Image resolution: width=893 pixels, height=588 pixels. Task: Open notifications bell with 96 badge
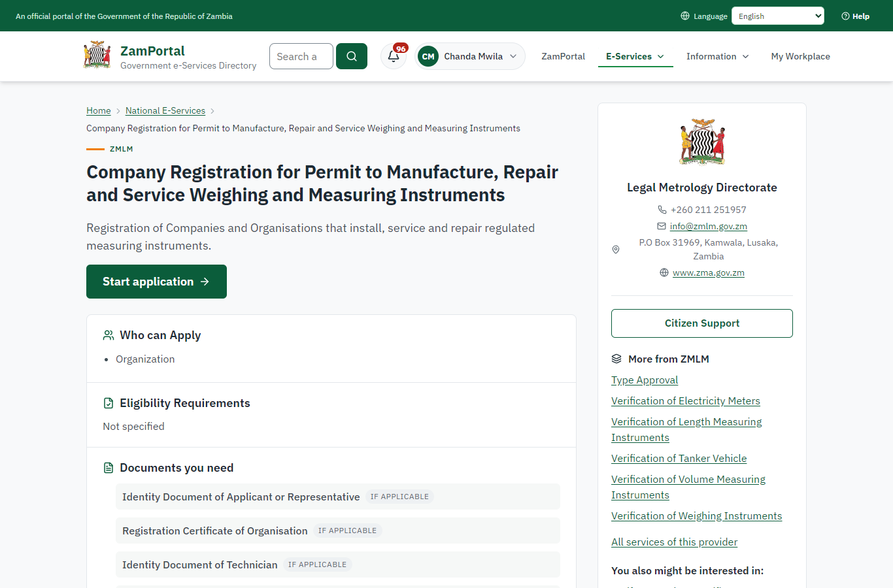coord(394,56)
